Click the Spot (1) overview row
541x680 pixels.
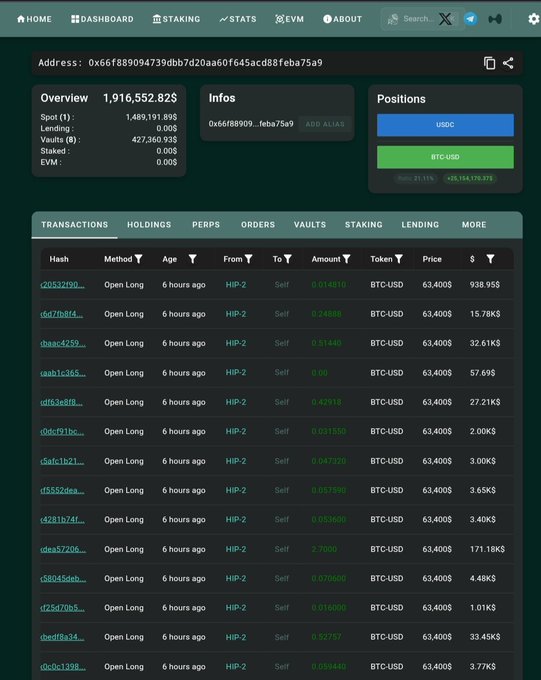pyautogui.click(x=108, y=117)
